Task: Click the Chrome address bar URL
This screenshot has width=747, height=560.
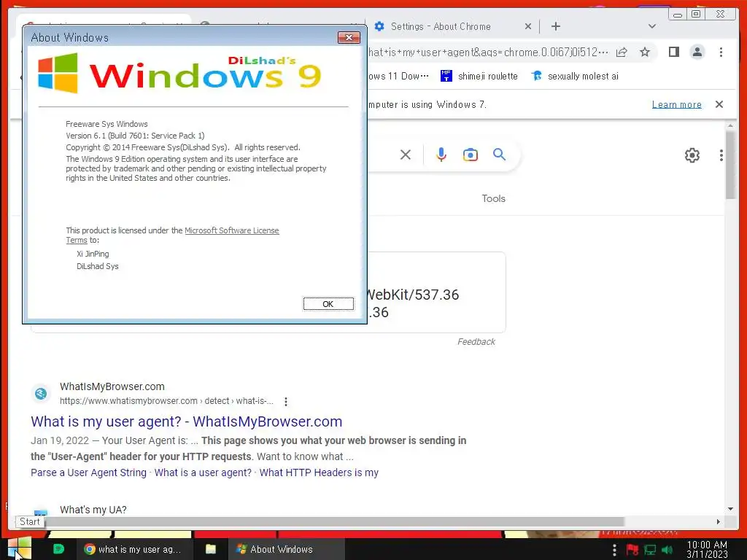Action: 488,52
